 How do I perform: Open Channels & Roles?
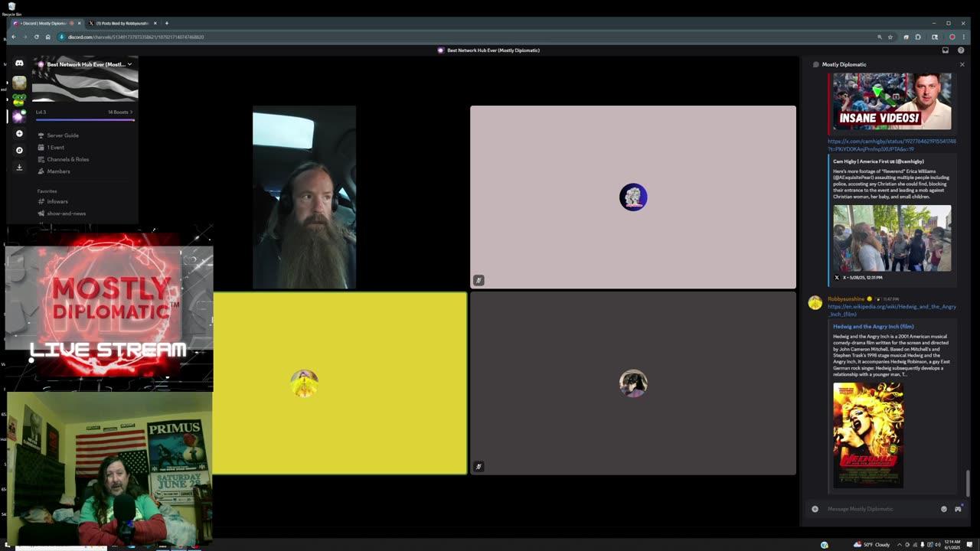point(67,159)
